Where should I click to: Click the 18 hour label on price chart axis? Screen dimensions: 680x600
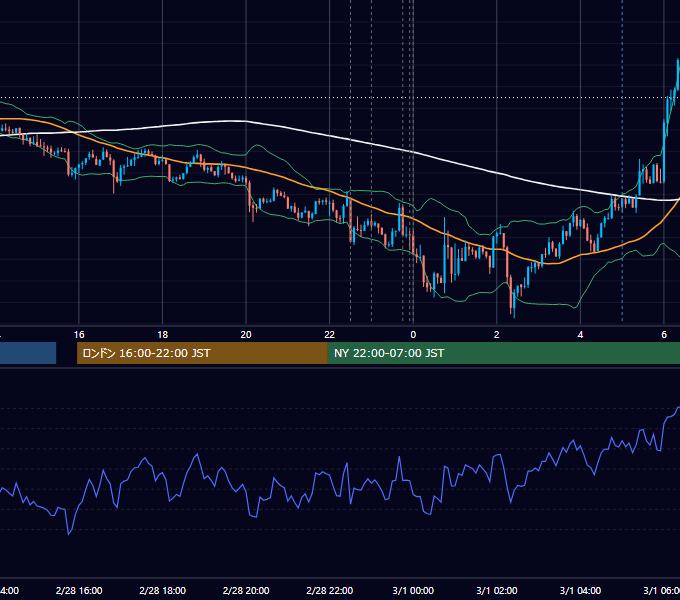(162, 335)
